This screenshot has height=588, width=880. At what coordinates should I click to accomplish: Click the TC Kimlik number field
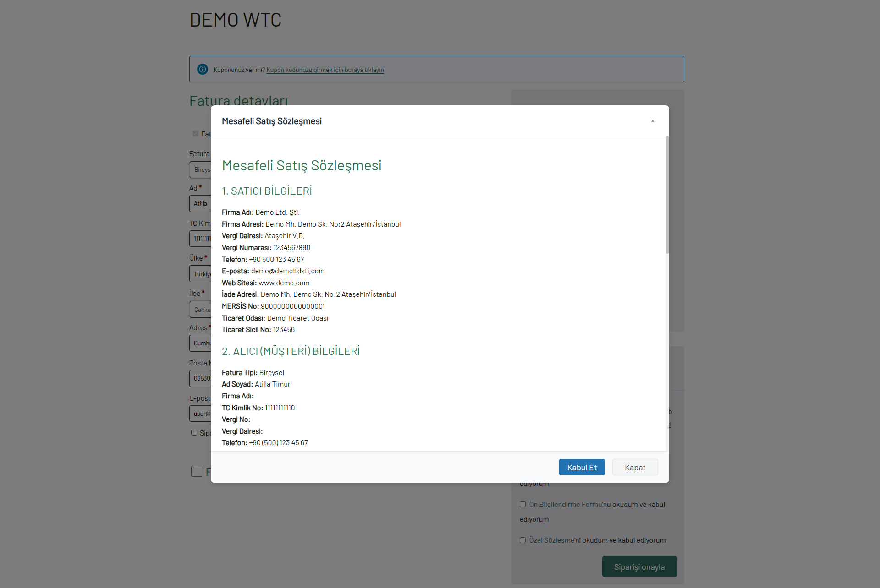[201, 239]
